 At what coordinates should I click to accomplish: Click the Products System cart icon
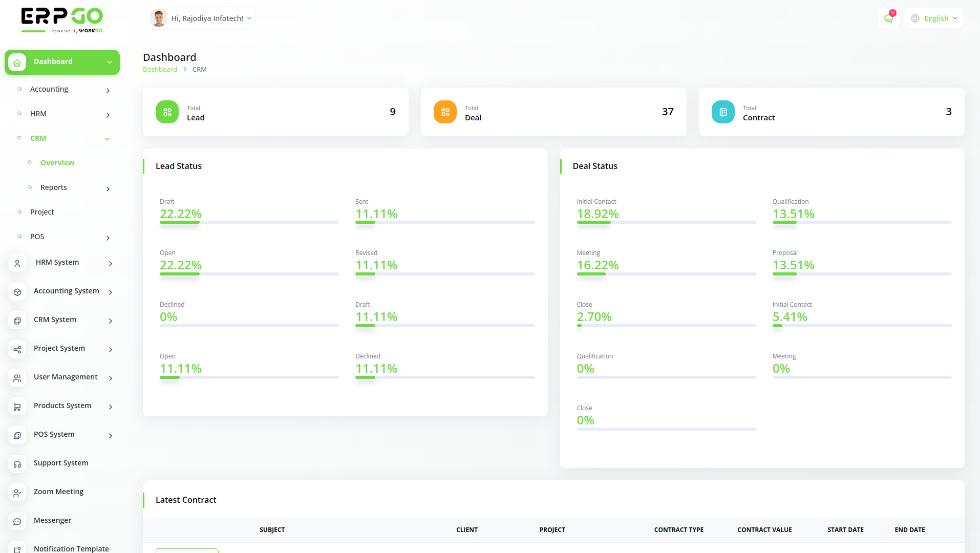pyautogui.click(x=17, y=407)
